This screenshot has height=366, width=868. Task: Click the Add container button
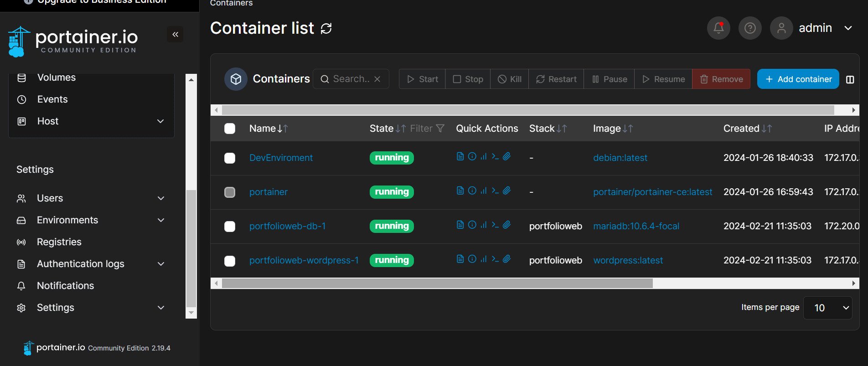pyautogui.click(x=798, y=79)
